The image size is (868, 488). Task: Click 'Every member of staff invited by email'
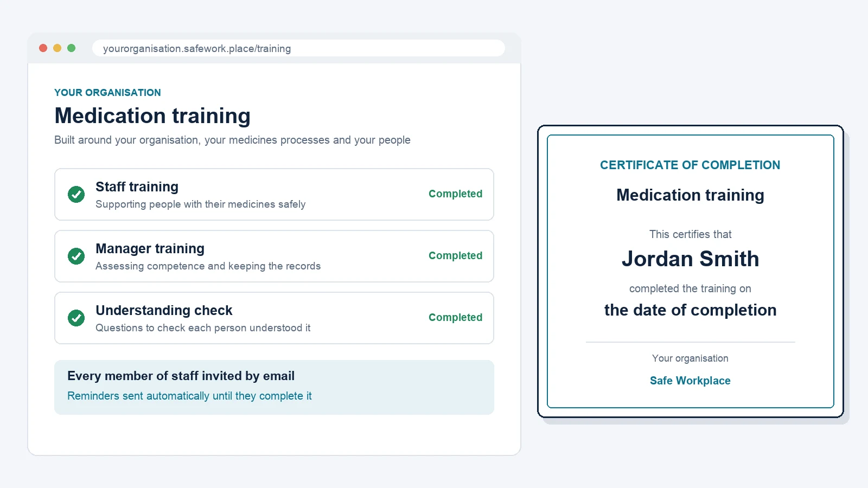pyautogui.click(x=181, y=376)
